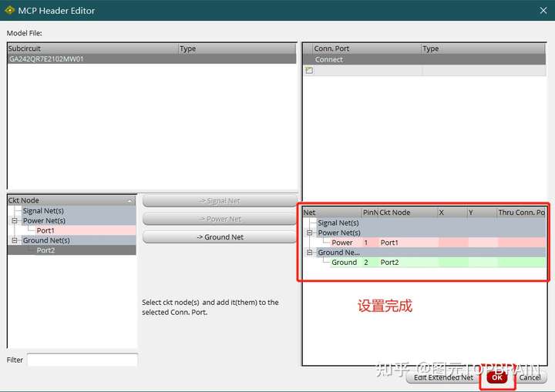Viewport: 555px width, 392px height.
Task: Confirm with the OK button
Action: click(497, 377)
